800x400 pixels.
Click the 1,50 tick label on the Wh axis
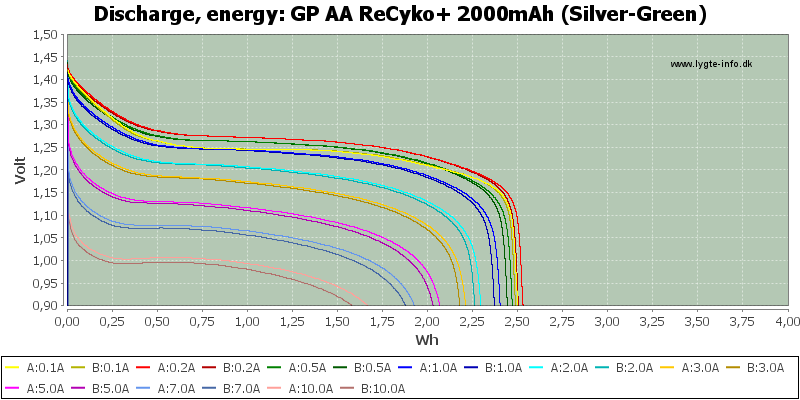coord(337,321)
